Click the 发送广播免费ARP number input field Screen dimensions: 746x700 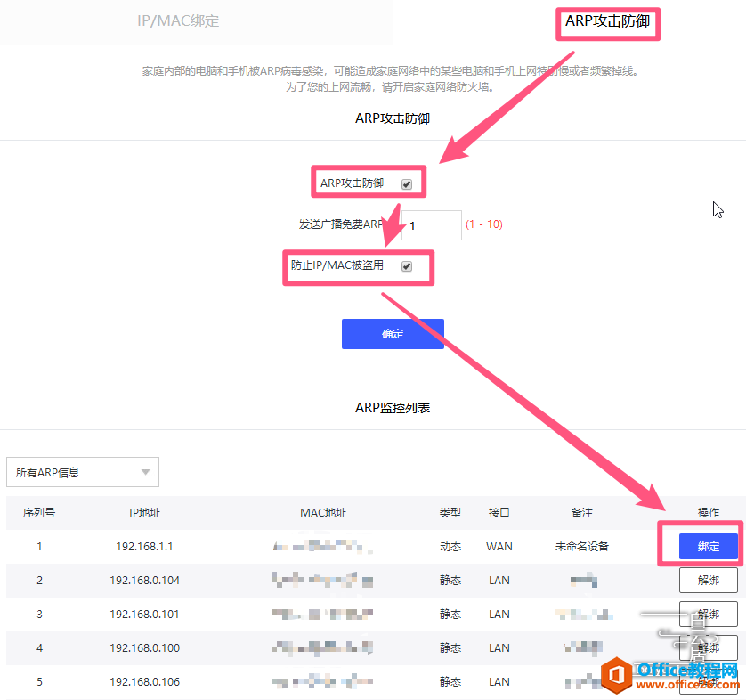coord(432,225)
